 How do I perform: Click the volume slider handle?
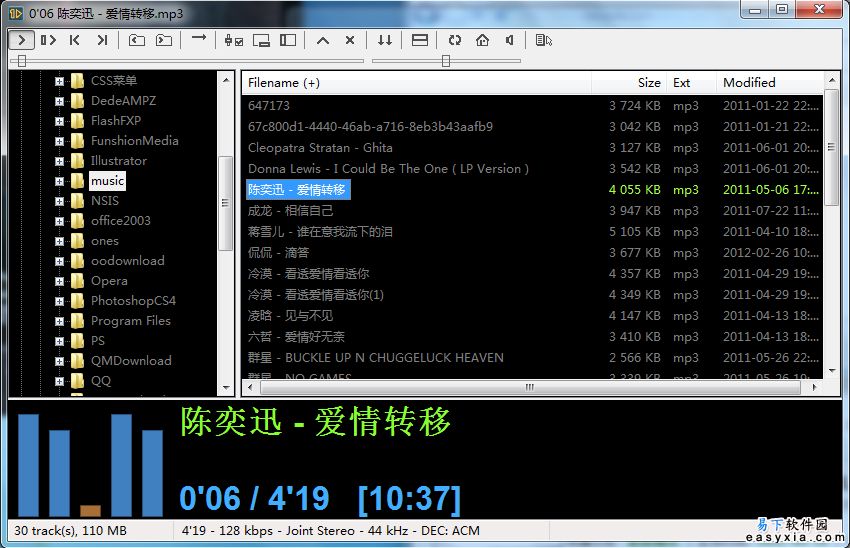click(446, 61)
